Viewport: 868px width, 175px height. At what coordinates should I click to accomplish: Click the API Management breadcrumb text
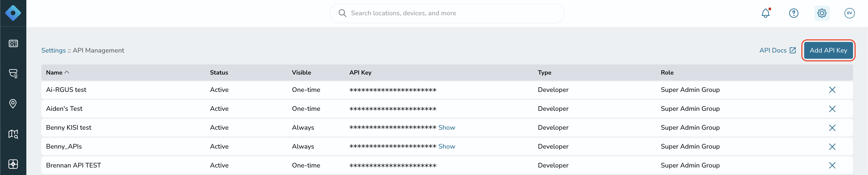point(98,50)
